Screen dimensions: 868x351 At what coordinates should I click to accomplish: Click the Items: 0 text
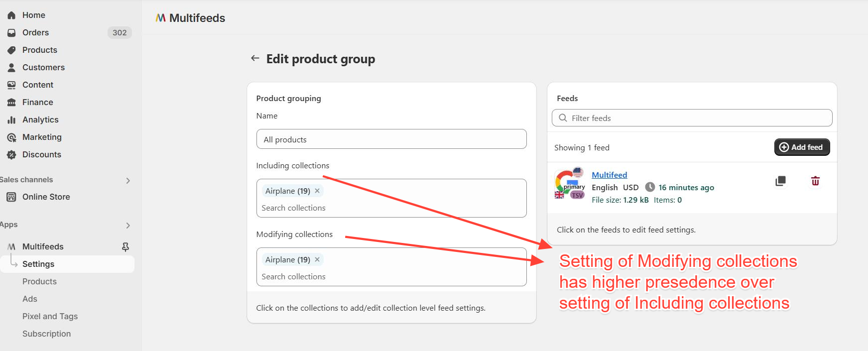tap(668, 200)
